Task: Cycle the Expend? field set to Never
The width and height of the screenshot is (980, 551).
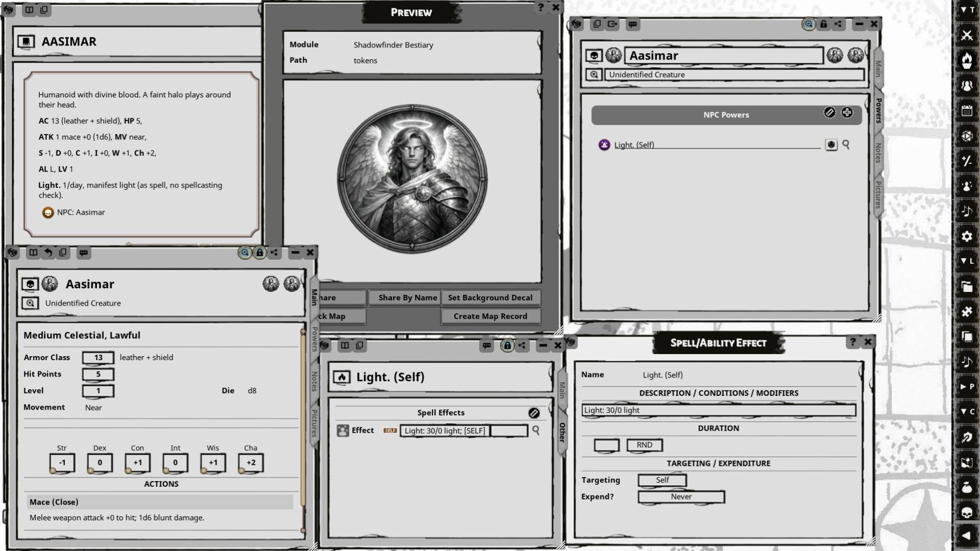Action: click(x=681, y=496)
